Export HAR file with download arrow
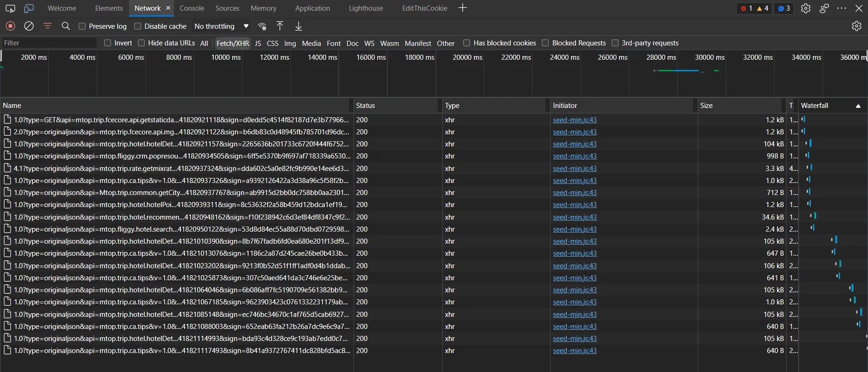 tap(299, 26)
